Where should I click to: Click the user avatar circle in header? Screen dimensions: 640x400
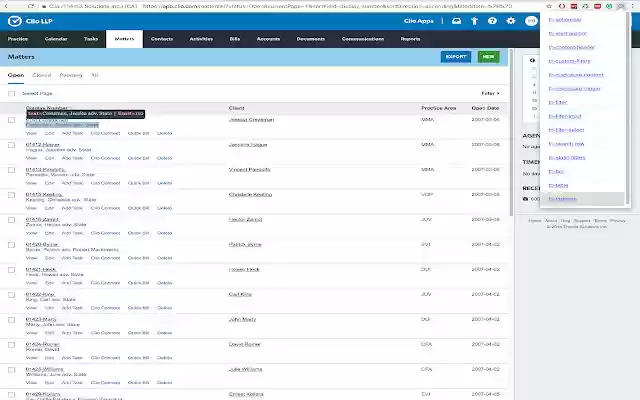click(x=531, y=21)
